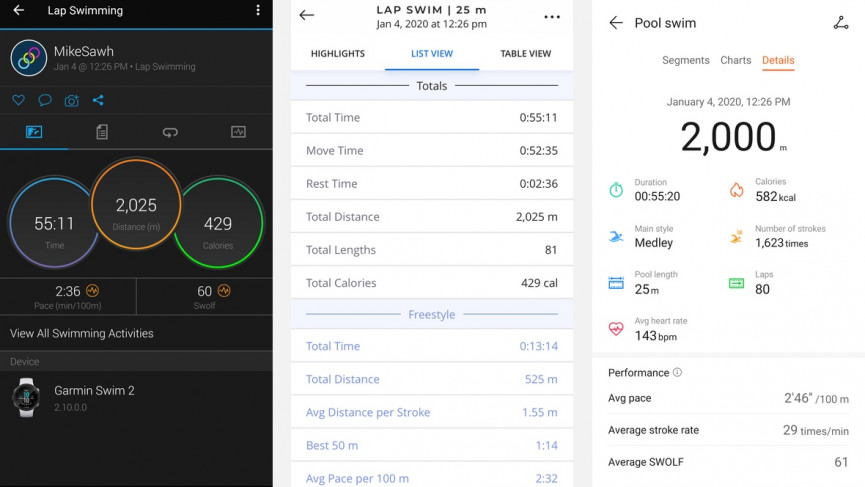Switch to the laps loop tab icon
Image resolution: width=865 pixels, height=487 pixels.
(x=170, y=132)
